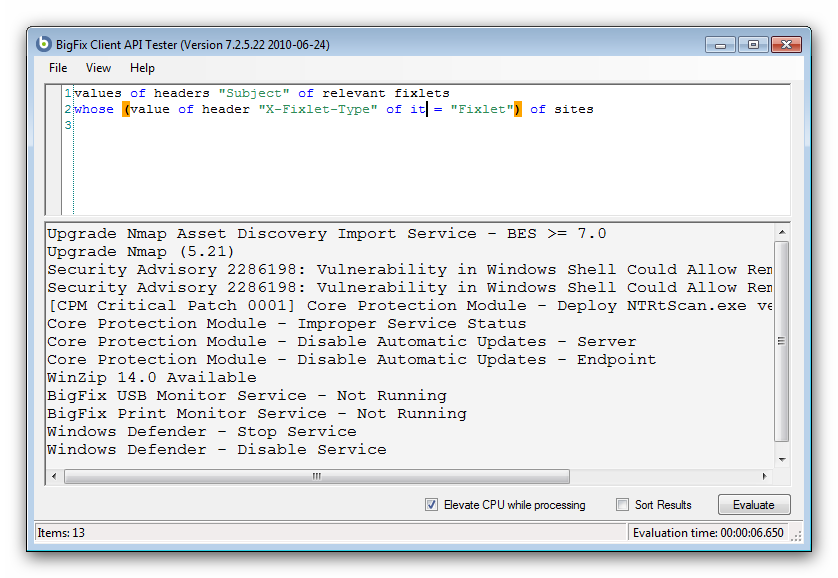This screenshot has height=578, width=838.
Task: Open the File menu
Action: (57, 68)
